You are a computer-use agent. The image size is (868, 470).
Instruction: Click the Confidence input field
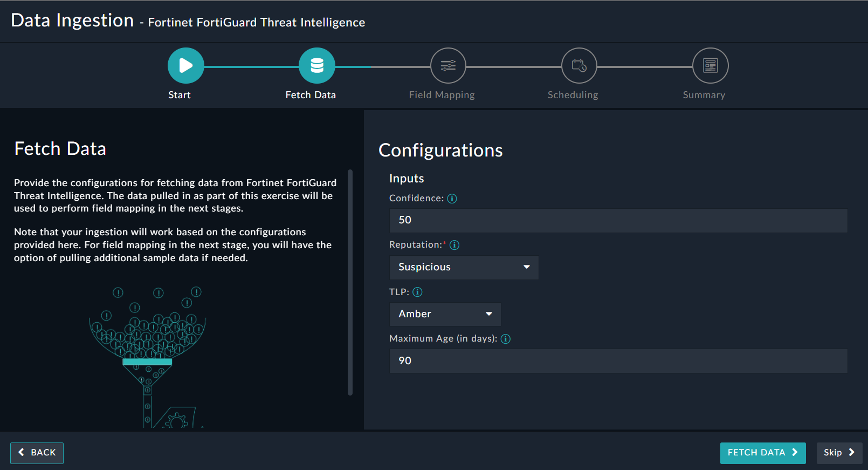coord(618,221)
